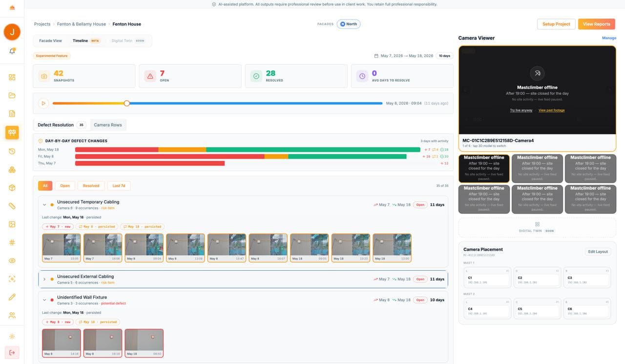This screenshot has height=364, width=625.
Task: Play the timeline playback
Action: [x=43, y=103]
